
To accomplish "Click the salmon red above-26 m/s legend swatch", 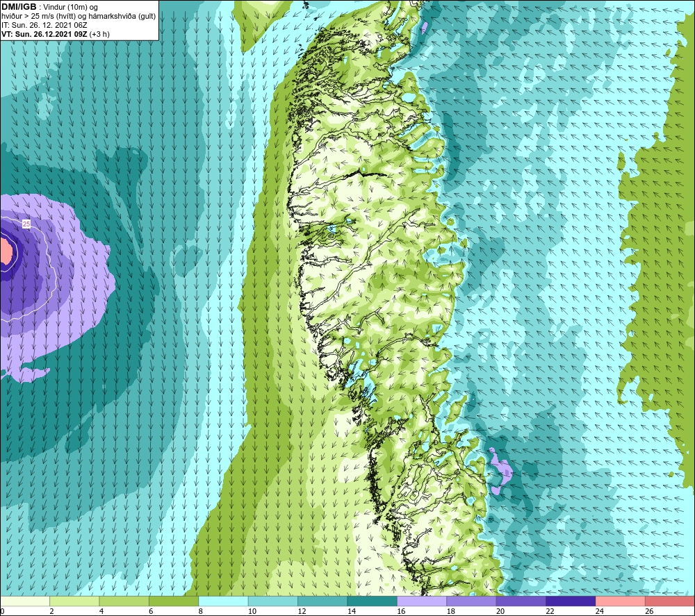I will 670,601.
